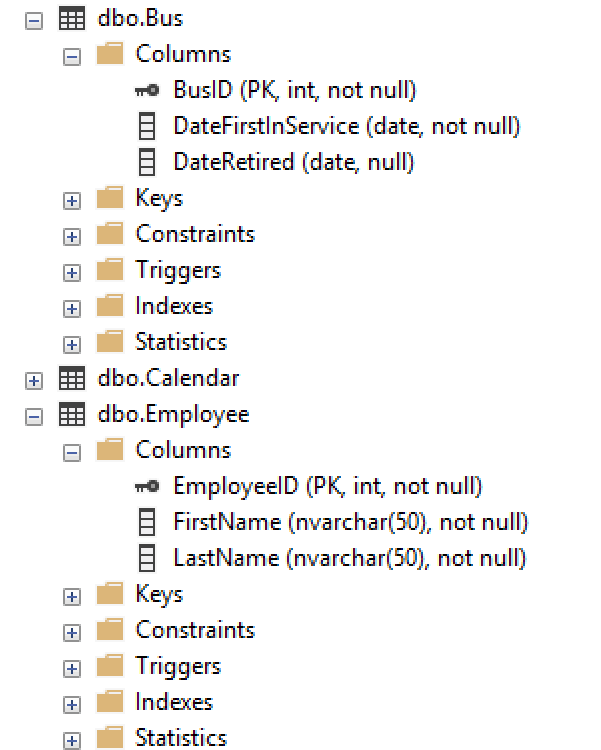Screen dimensions: 601x750
Task: Click the dbo.Calendar table icon
Action: [71, 379]
